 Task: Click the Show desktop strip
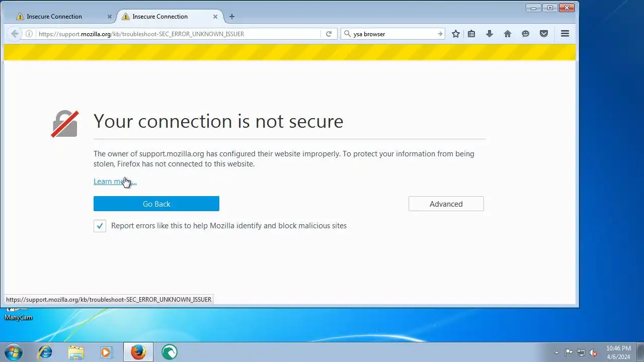coord(640,352)
